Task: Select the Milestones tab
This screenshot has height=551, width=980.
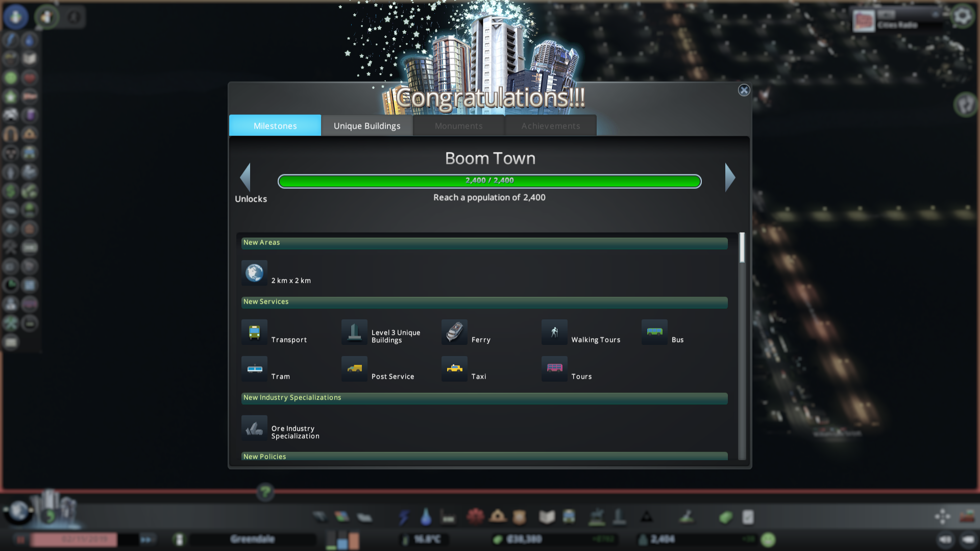Action: pos(275,126)
